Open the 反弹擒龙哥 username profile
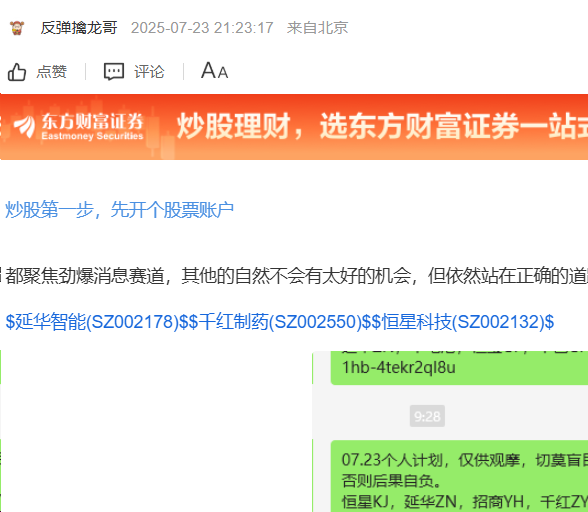The height and width of the screenshot is (512, 588). (x=79, y=28)
